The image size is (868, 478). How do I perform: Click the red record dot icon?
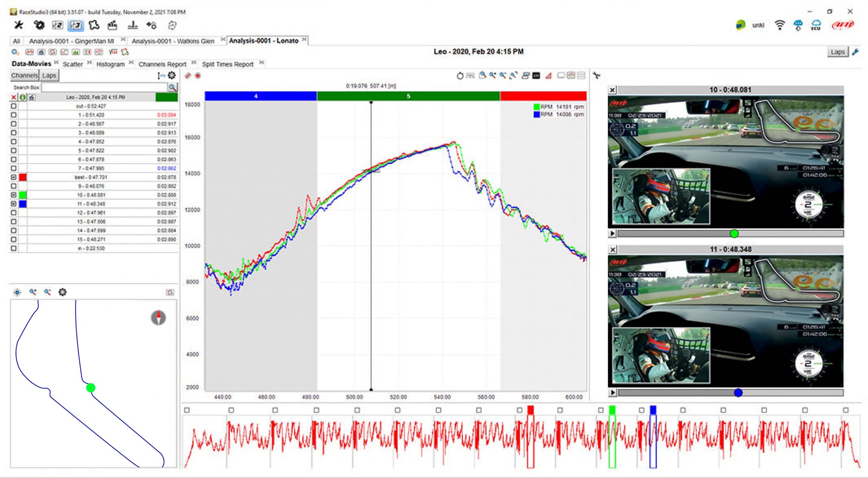[x=198, y=76]
